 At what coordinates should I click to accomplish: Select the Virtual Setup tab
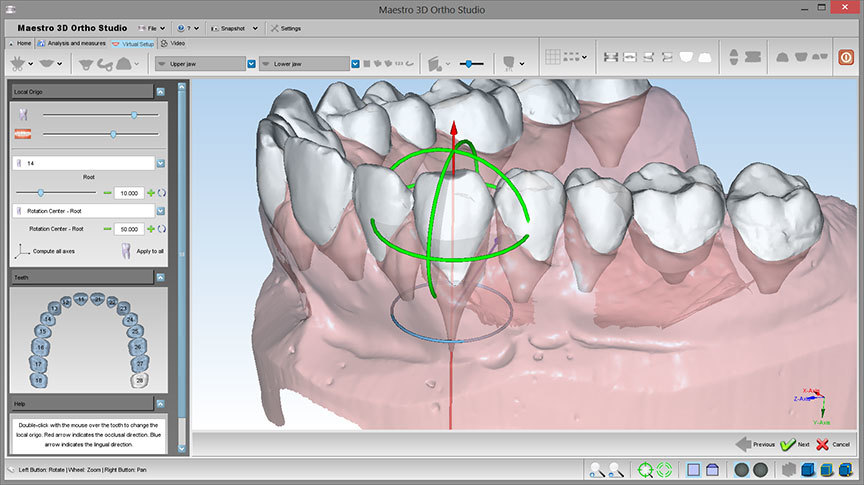coord(133,44)
